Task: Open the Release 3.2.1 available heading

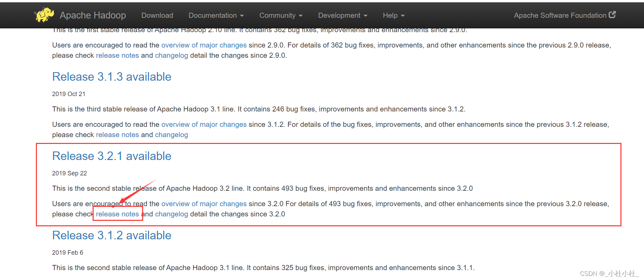Action: click(112, 156)
